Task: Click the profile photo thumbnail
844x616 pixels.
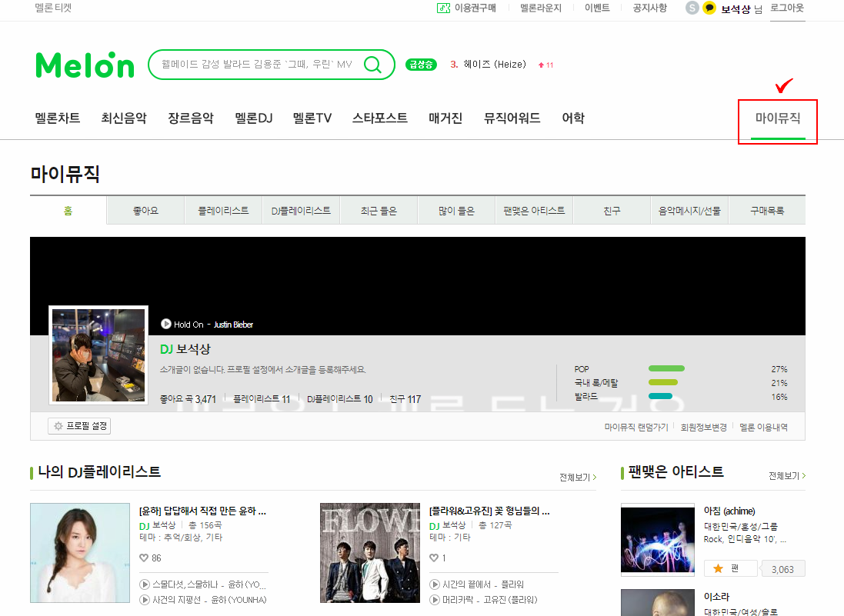Action: [x=98, y=355]
